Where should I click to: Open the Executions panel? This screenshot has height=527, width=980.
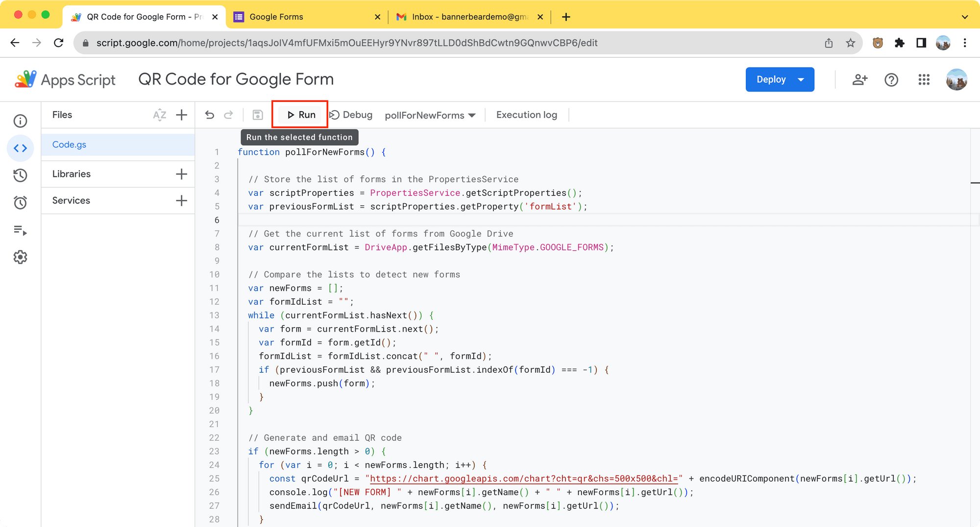point(20,230)
